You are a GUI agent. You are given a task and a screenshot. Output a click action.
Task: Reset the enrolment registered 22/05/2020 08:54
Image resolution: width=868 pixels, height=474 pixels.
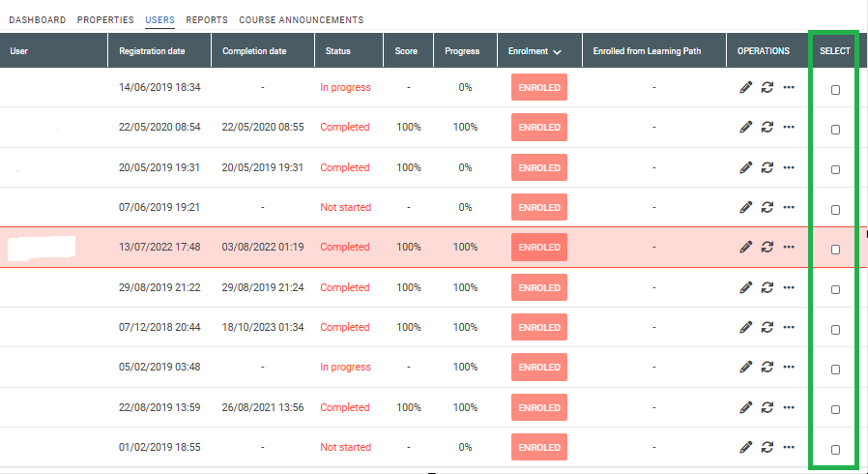coord(767,128)
